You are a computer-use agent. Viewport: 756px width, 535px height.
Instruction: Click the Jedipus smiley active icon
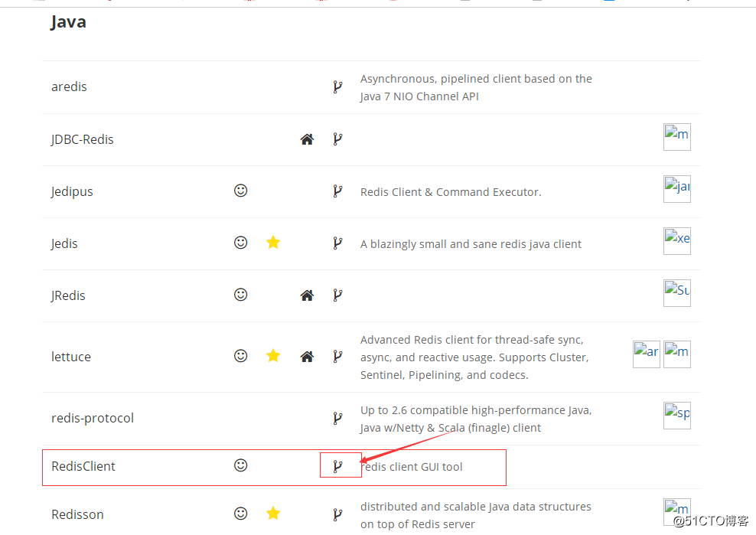pos(240,191)
